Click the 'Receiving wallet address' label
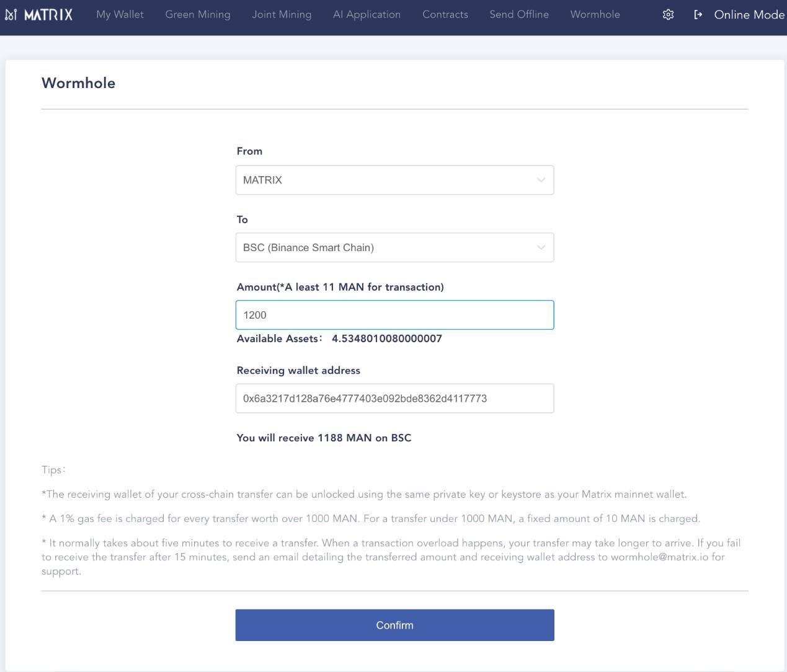The width and height of the screenshot is (787, 672). click(x=298, y=370)
